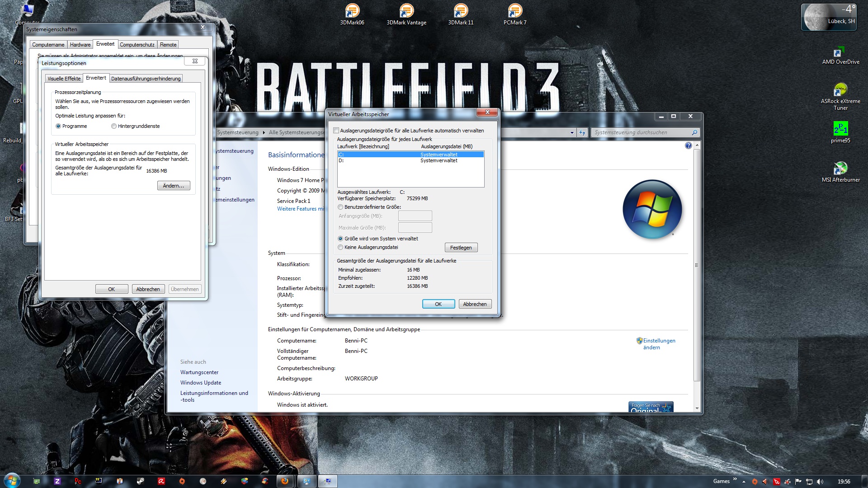This screenshot has height=488, width=868.
Task: Click Weitere Features link
Action: (301, 209)
